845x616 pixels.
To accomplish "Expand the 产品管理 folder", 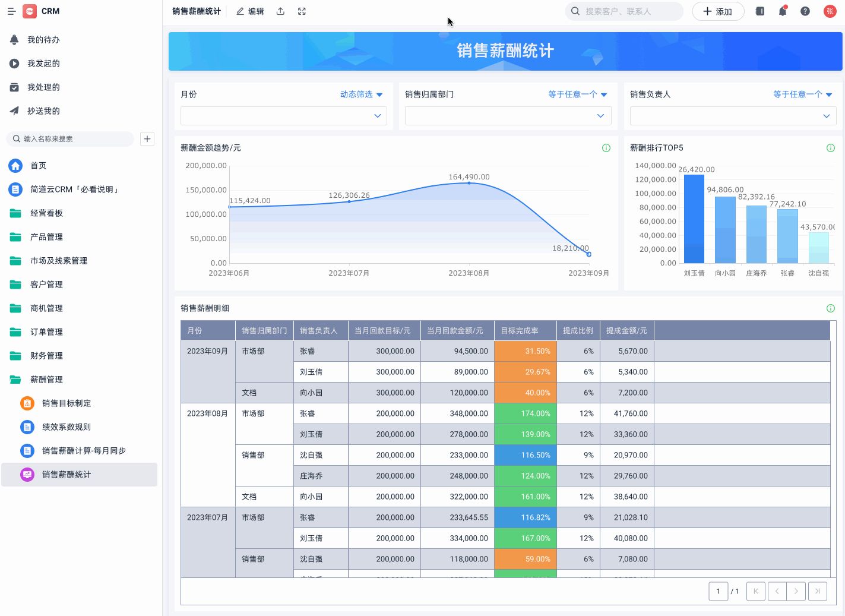I will click(x=46, y=237).
